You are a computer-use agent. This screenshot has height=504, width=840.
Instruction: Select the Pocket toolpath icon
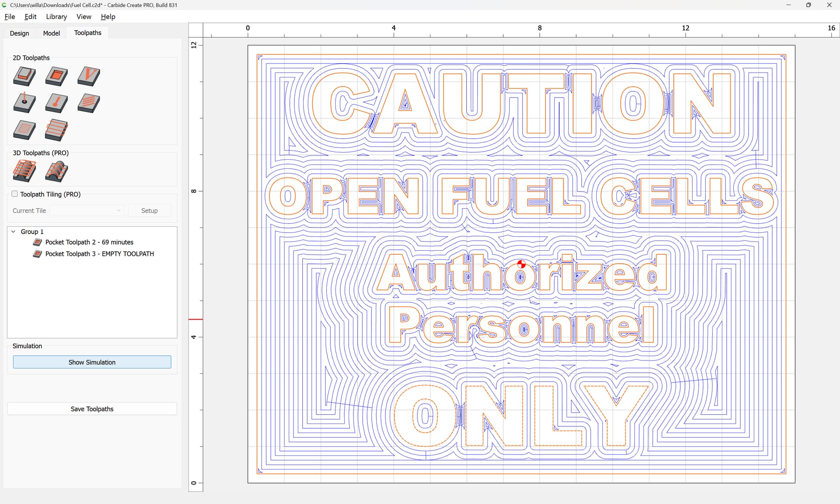(x=56, y=76)
